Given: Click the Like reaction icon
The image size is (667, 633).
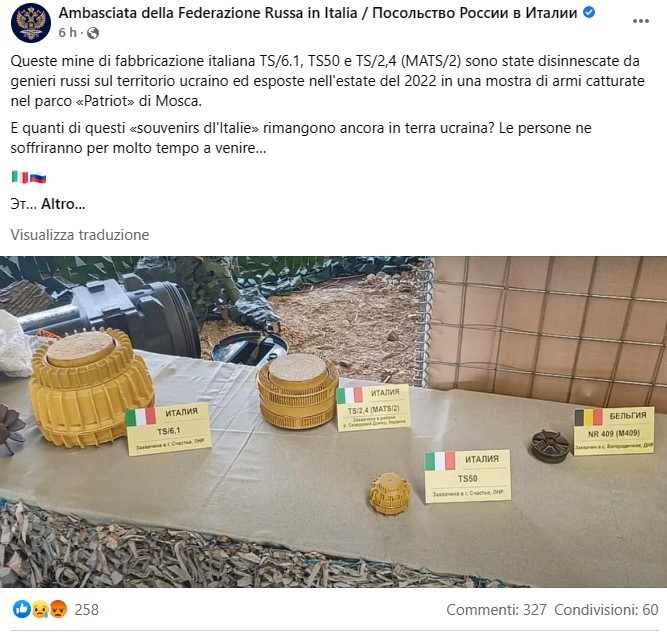Looking at the screenshot, I should (x=22, y=609).
